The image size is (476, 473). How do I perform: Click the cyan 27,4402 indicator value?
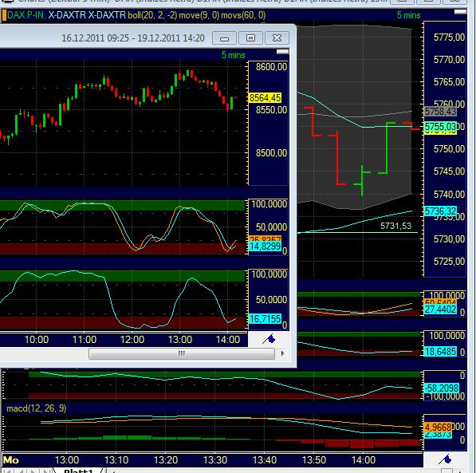click(440, 309)
